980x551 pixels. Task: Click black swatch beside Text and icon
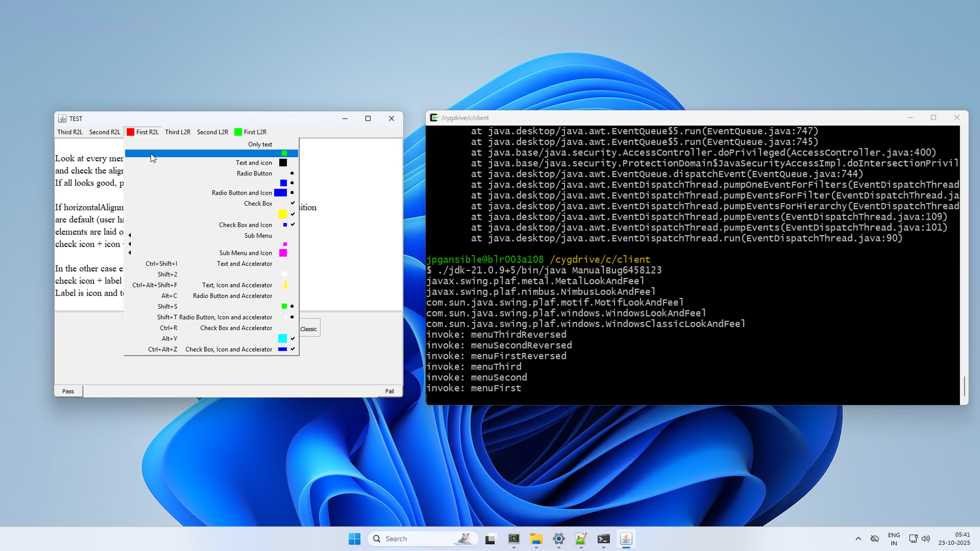click(x=283, y=163)
